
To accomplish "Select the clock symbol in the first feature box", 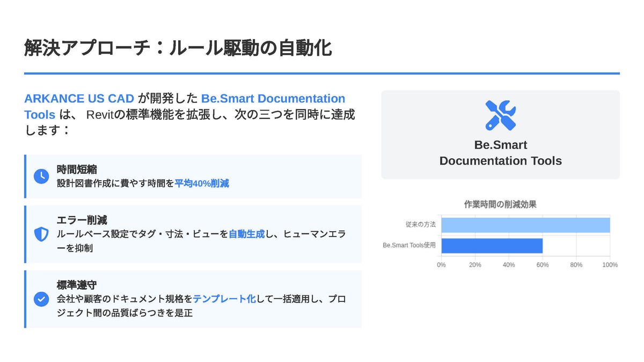I will pyautogui.click(x=41, y=175).
